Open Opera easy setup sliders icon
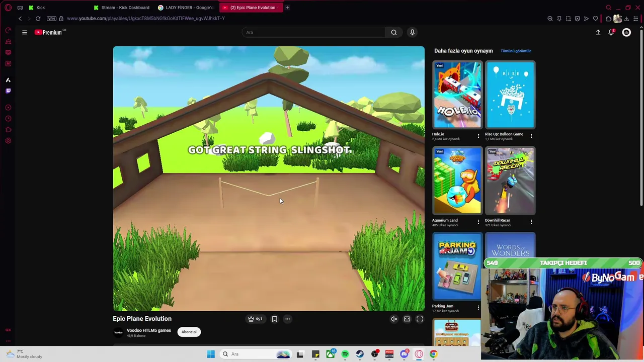The image size is (644, 362). (636, 19)
